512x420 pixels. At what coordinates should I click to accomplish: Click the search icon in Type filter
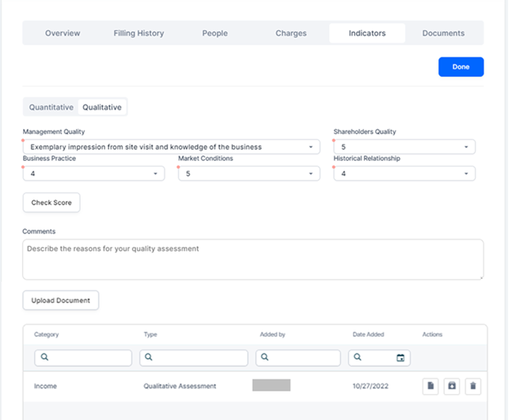click(150, 358)
